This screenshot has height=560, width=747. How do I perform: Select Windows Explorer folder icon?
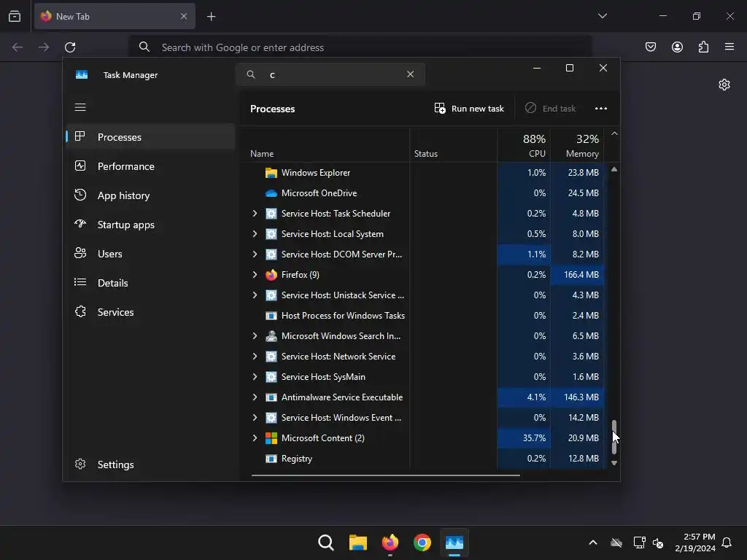pos(271,172)
